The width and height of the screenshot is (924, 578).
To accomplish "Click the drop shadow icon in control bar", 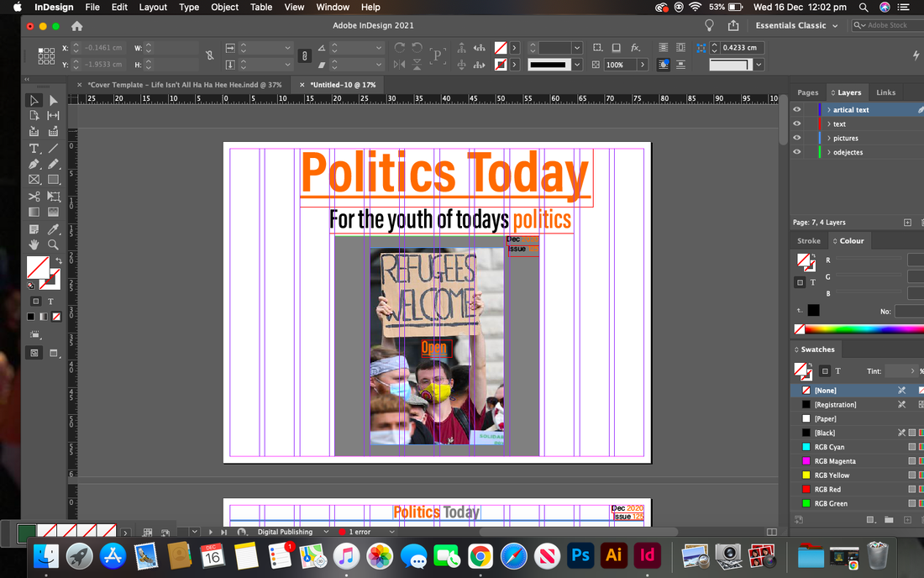I will click(616, 48).
